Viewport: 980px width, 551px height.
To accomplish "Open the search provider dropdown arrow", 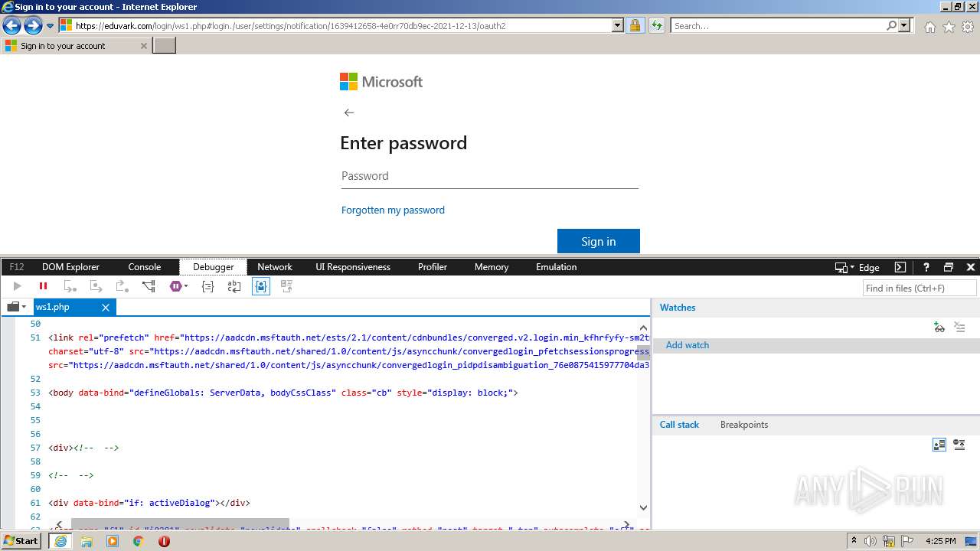I will pos(905,25).
